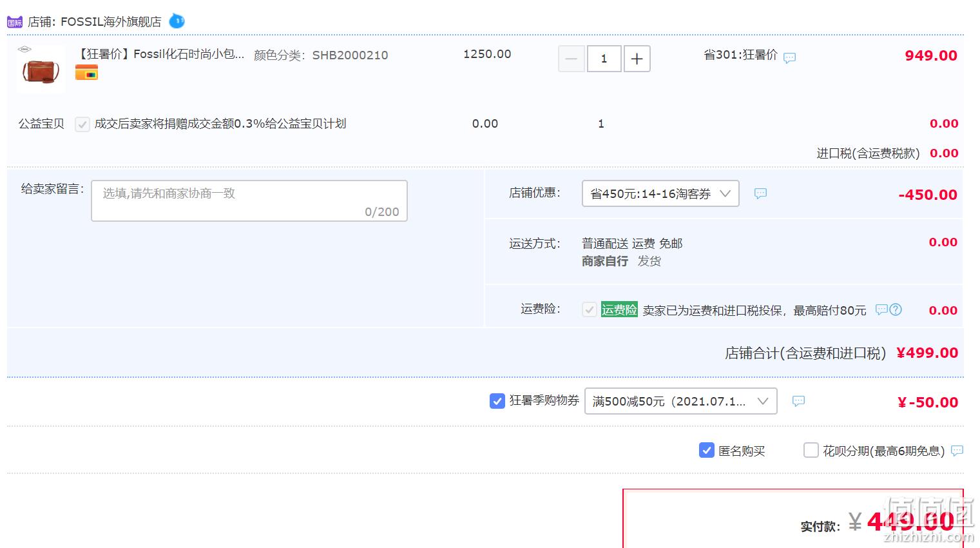Click the unit price 1250.00
Viewport: 980px width, 548px height.
(x=487, y=54)
